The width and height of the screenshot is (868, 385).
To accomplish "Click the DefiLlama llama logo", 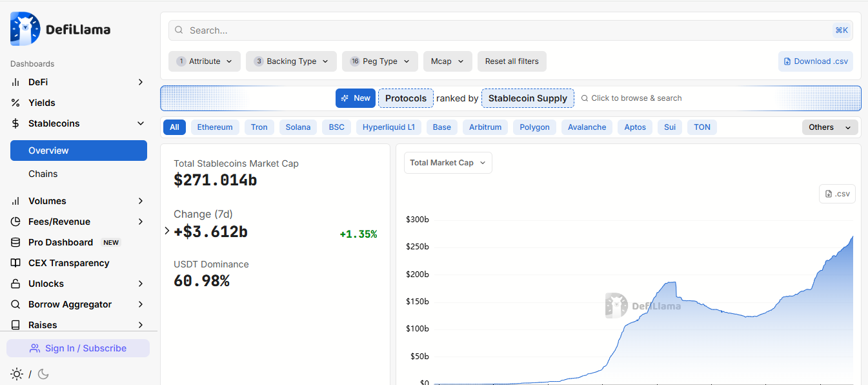I will 25,29.
